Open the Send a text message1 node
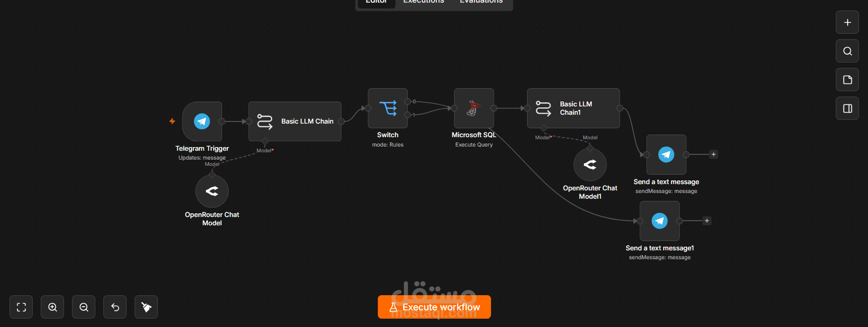The image size is (868, 327). [659, 221]
